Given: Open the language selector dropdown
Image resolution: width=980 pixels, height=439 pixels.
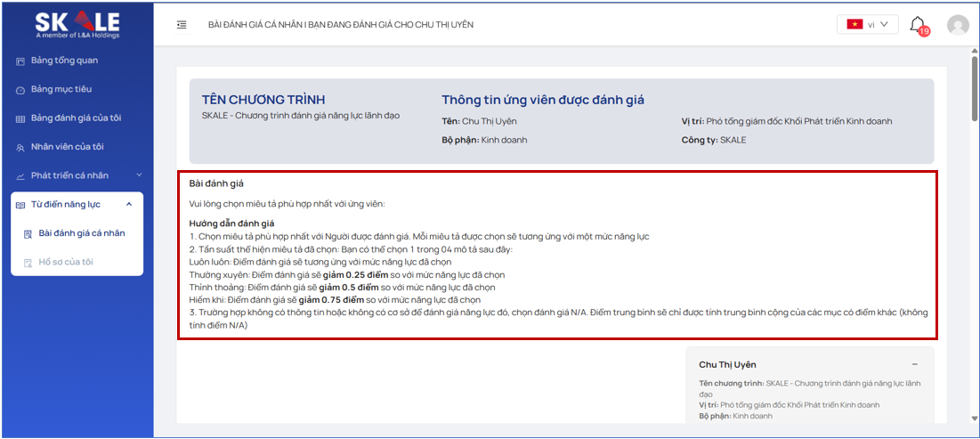Looking at the screenshot, I should (x=867, y=25).
